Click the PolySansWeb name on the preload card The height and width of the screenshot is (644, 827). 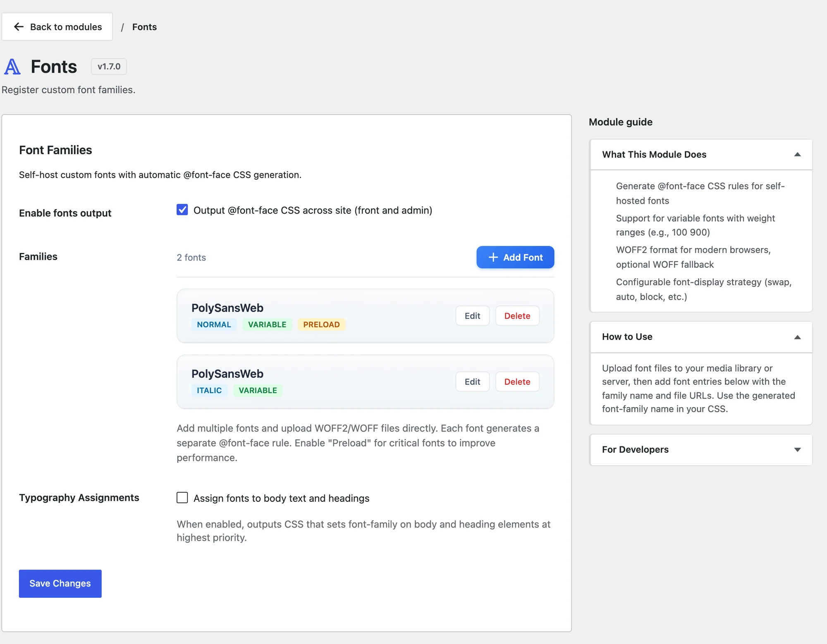pyautogui.click(x=227, y=308)
